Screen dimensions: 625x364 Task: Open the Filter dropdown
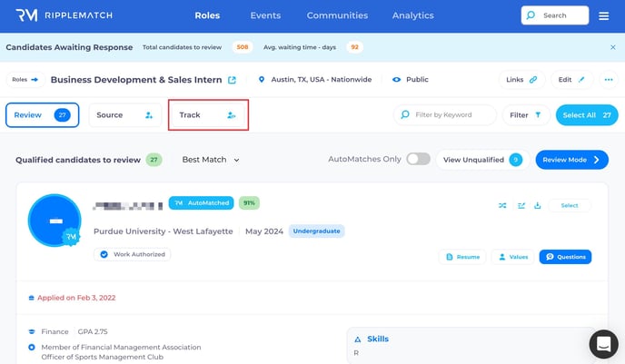click(x=525, y=115)
